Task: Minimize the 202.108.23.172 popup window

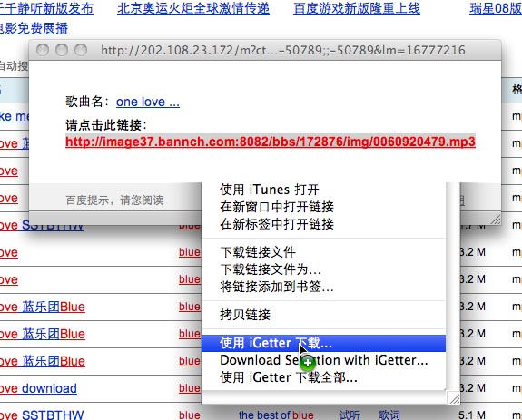Action: (x=62, y=50)
